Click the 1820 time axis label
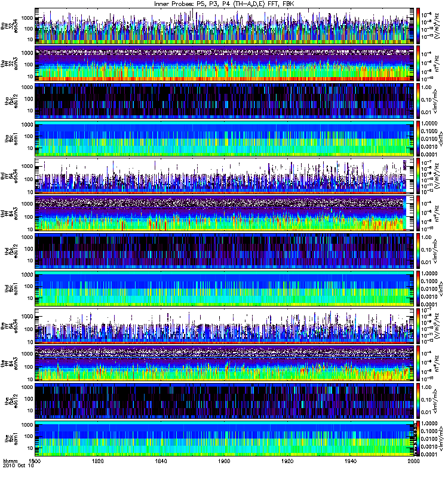This screenshot has height=478, width=448. [x=98, y=461]
